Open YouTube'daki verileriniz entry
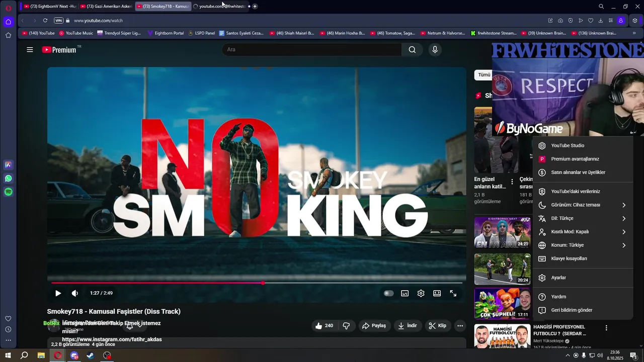Screen dimensions: 644x362 pyautogui.click(x=583, y=192)
